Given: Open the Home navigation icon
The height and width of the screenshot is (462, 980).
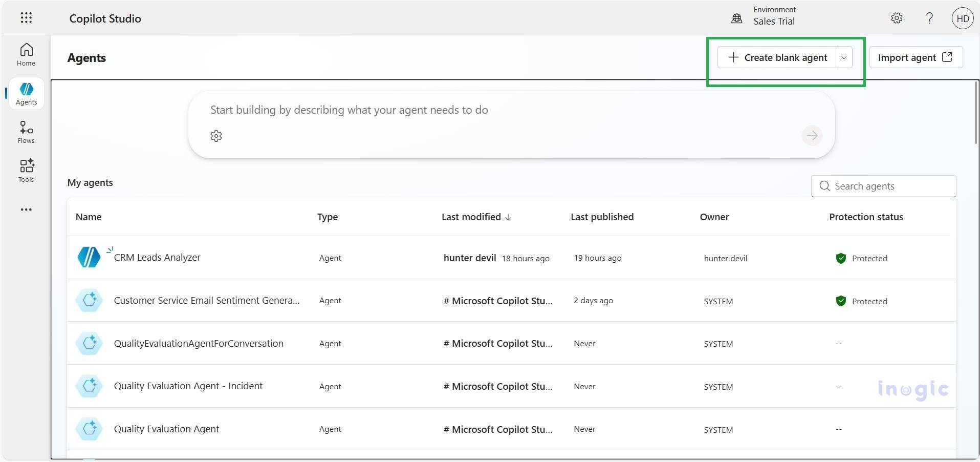Looking at the screenshot, I should pyautogui.click(x=26, y=54).
